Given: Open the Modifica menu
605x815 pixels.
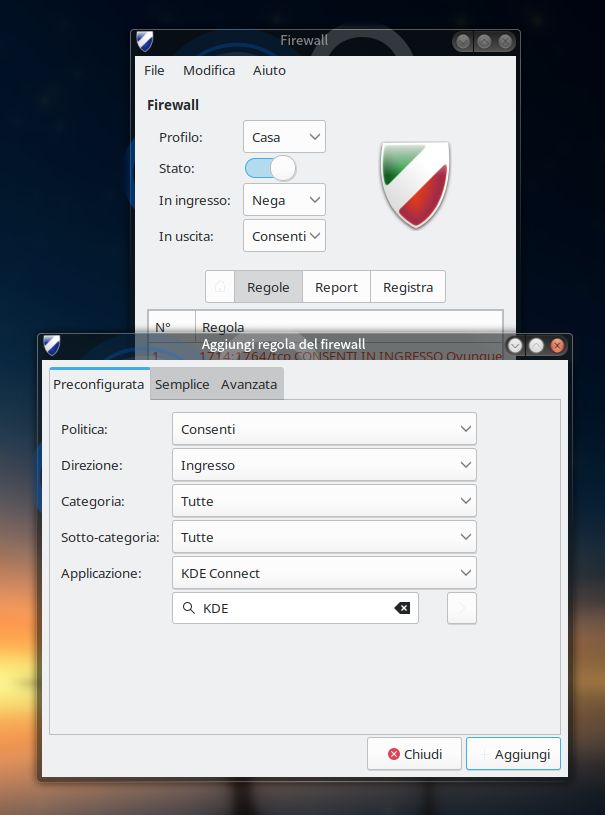Looking at the screenshot, I should click(209, 70).
